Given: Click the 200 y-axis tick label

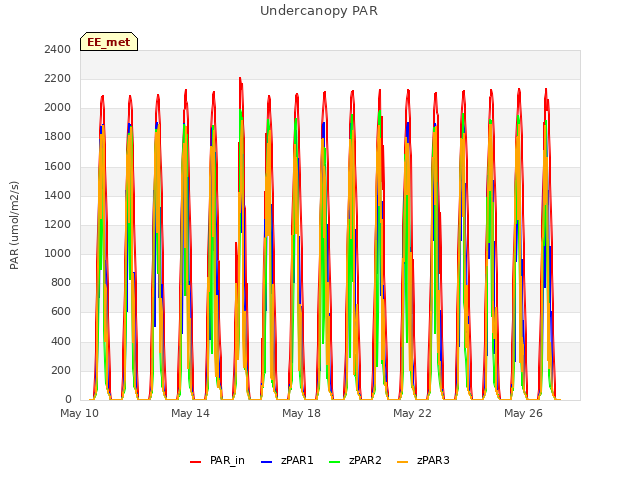Looking at the screenshot, I should click(61, 370).
